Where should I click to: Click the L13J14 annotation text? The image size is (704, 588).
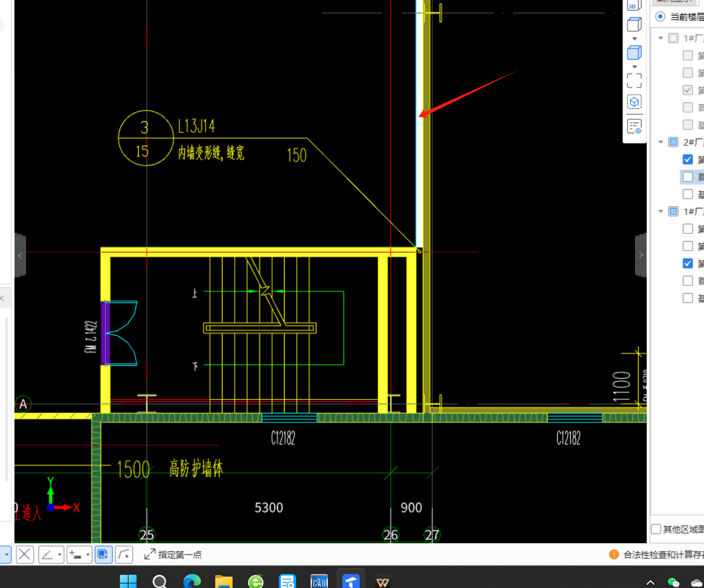(196, 126)
